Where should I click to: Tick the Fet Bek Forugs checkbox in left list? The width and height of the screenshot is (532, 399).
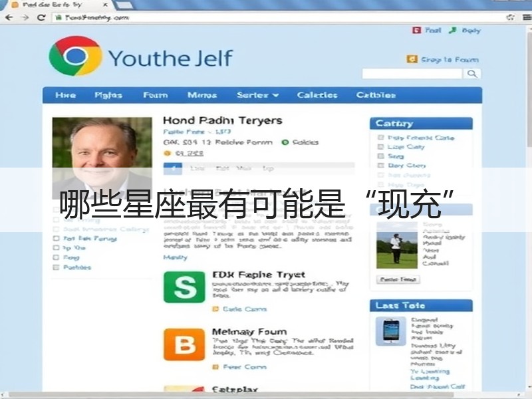(57, 239)
